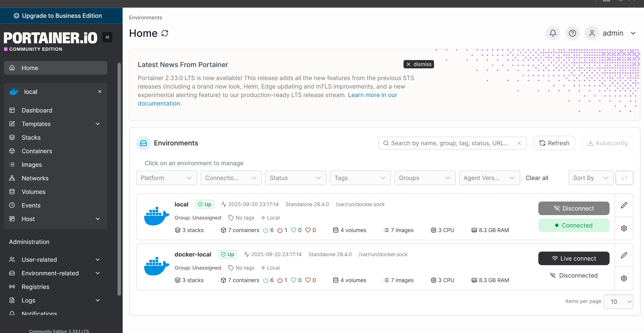Click the sidebar vertical scrollbar

(x=119, y=179)
